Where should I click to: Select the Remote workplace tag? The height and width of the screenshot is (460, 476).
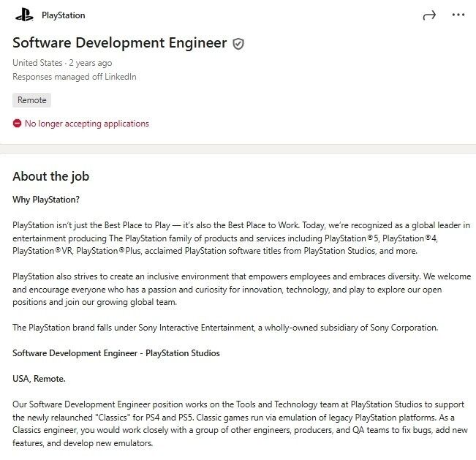click(x=31, y=100)
